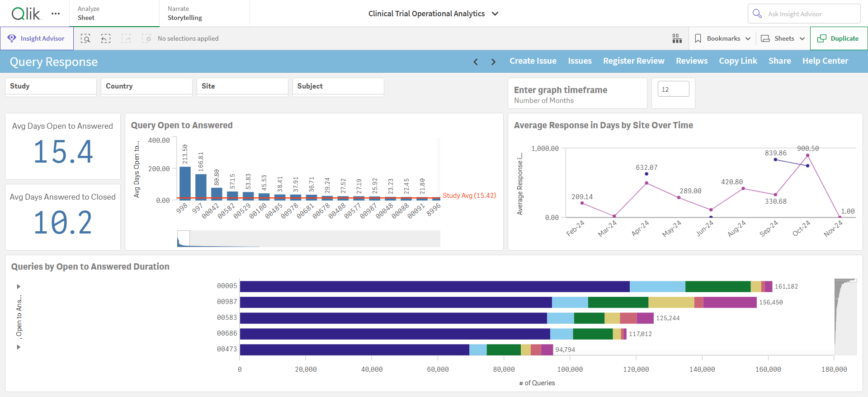Click the Query Open to Answered scroll thumb
Image resolution: width=868 pixels, height=397 pixels.
pyautogui.click(x=184, y=238)
